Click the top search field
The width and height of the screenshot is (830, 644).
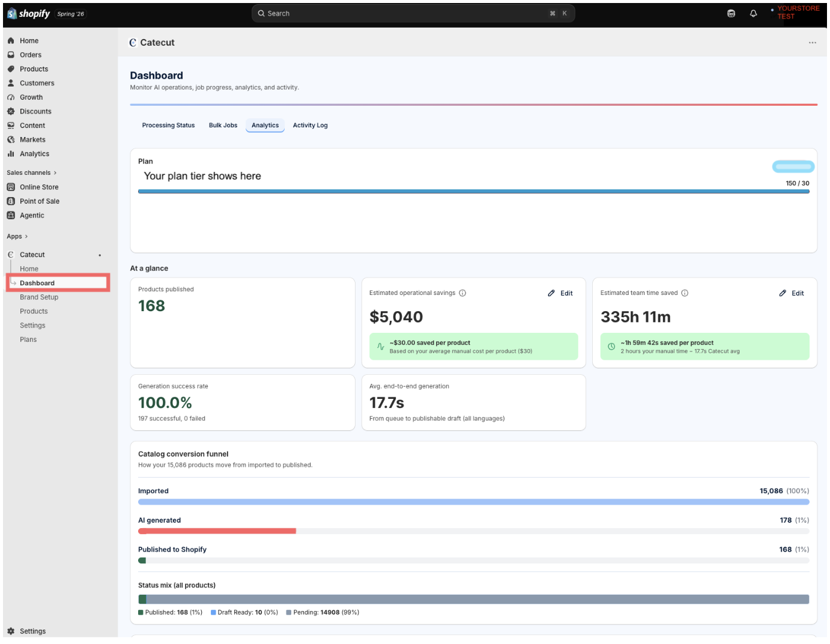click(x=413, y=13)
